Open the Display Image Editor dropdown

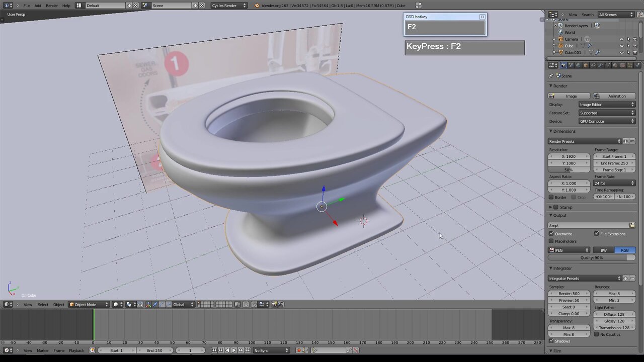pos(607,105)
